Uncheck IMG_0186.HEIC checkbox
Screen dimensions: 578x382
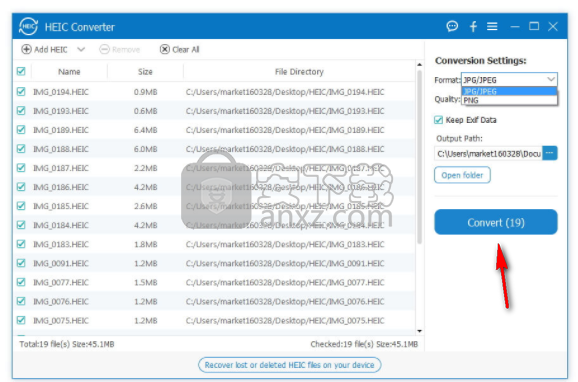pos(21,187)
